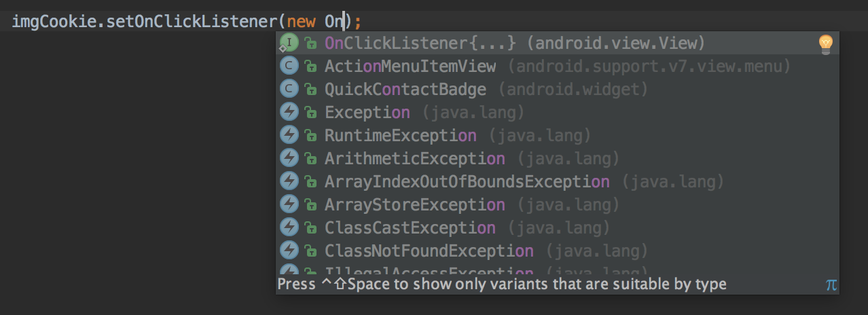This screenshot has width=868, height=315.
Task: Select ArrayIndexOutOfBoundsException entry
Action: pos(557,182)
